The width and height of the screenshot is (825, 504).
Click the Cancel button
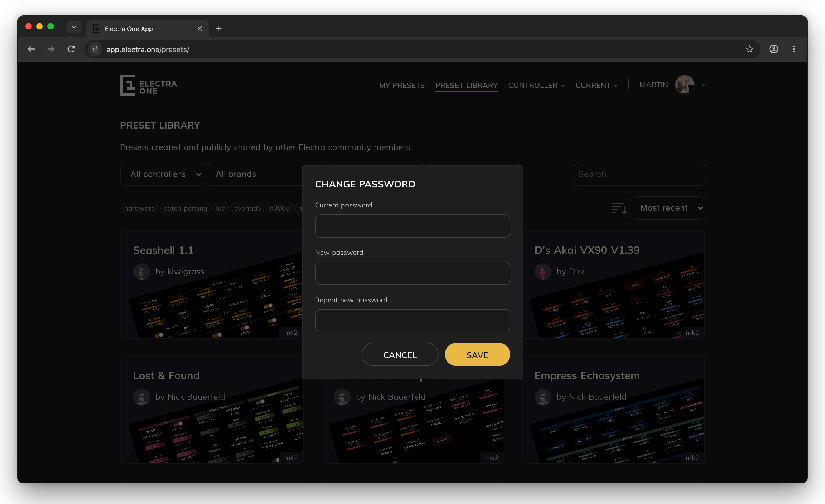click(x=400, y=354)
